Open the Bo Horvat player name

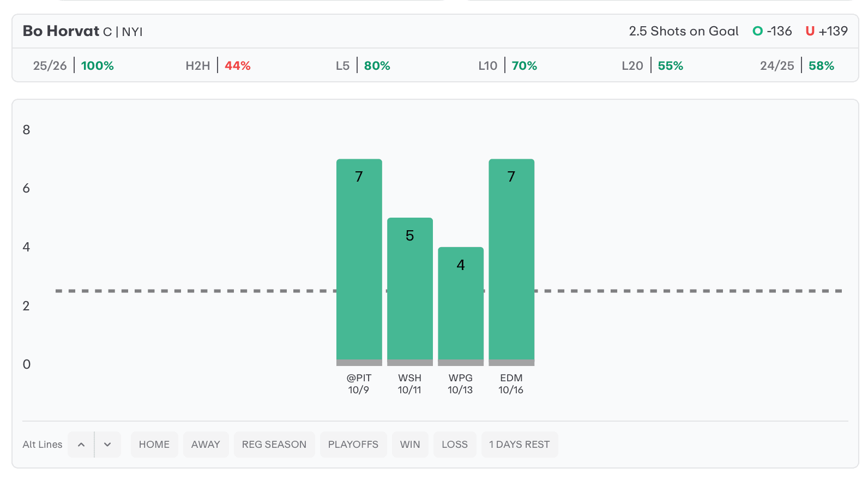point(61,31)
